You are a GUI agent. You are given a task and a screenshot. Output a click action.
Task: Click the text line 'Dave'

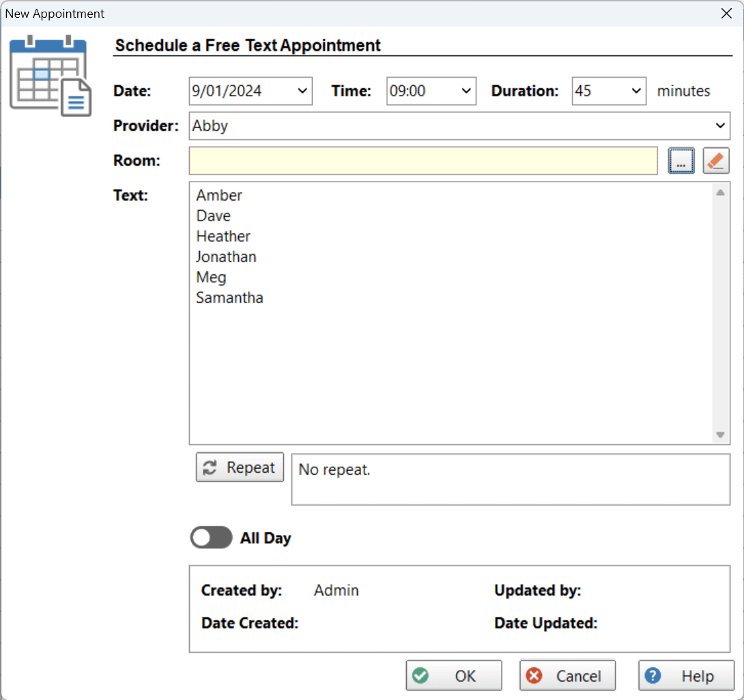(214, 216)
